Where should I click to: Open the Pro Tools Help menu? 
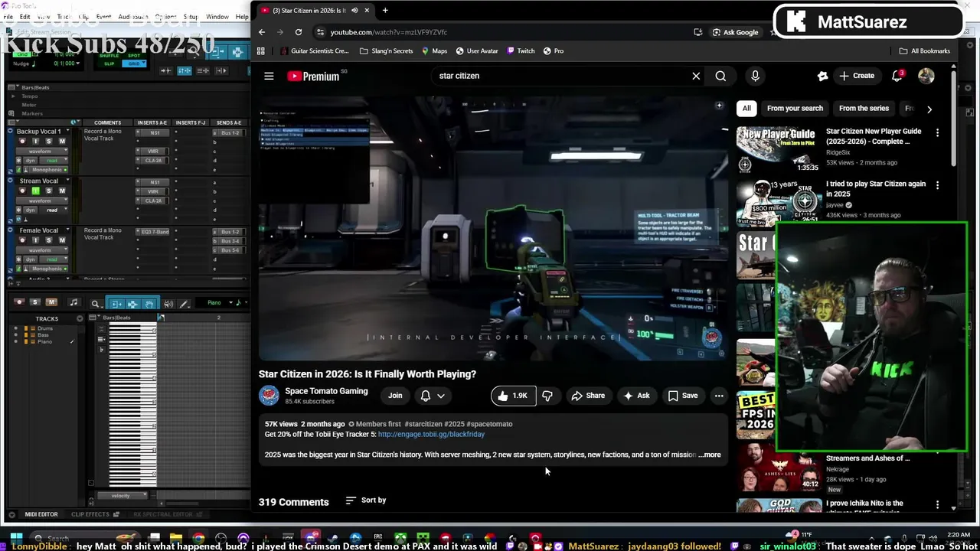tap(242, 17)
